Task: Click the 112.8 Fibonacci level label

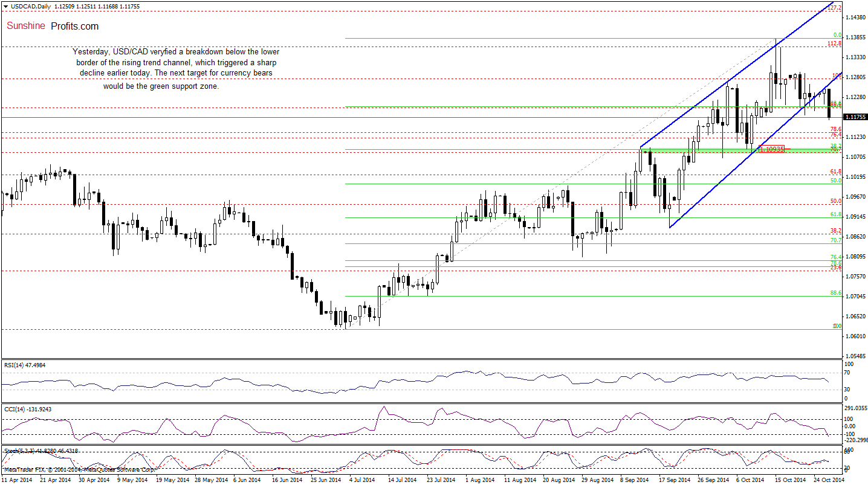Action: pyautogui.click(x=834, y=43)
